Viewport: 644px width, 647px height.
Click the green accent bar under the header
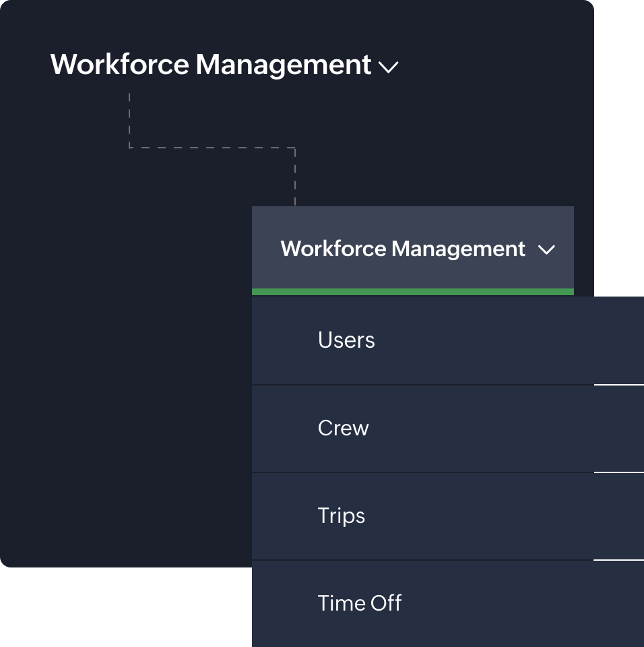(x=412, y=290)
